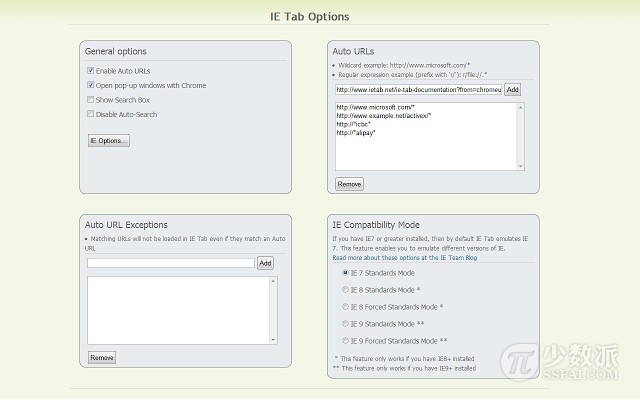Click Remove button under Auto URLs list
Screen dimensions: 640x400
pyautogui.click(x=349, y=184)
